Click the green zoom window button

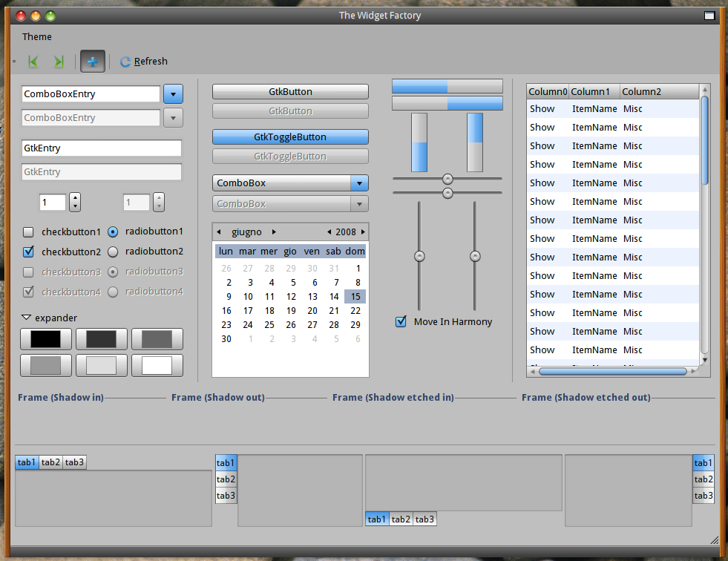(50, 16)
